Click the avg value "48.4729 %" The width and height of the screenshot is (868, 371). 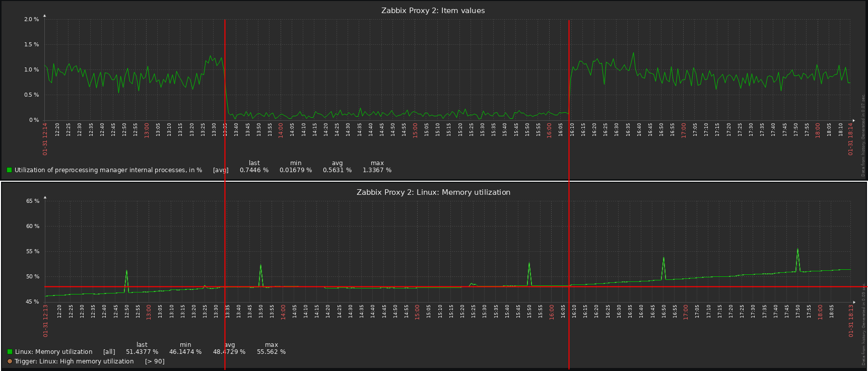coord(229,352)
